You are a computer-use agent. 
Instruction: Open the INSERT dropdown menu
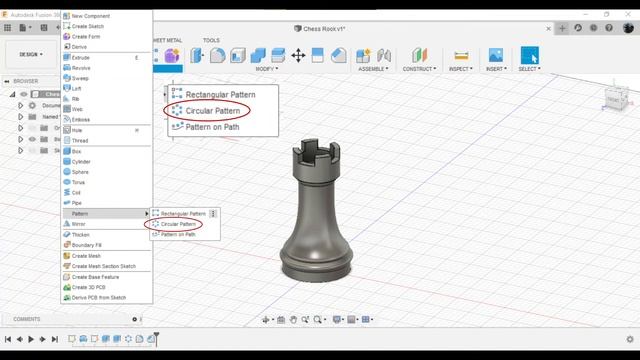point(496,69)
